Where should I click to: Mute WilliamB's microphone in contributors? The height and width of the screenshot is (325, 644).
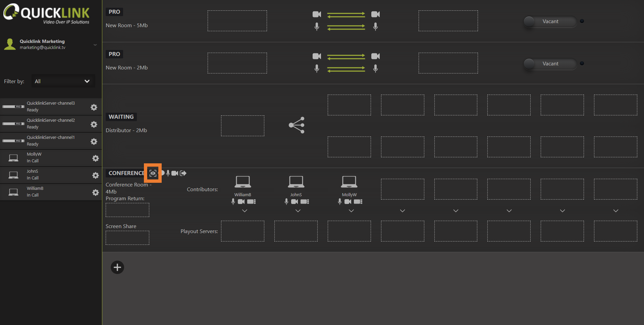pos(233,202)
